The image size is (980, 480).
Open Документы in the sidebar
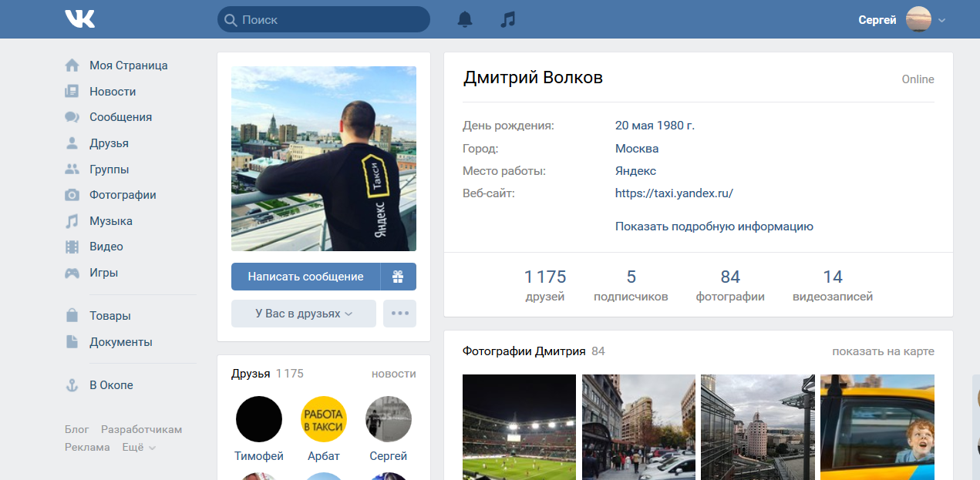point(121,342)
